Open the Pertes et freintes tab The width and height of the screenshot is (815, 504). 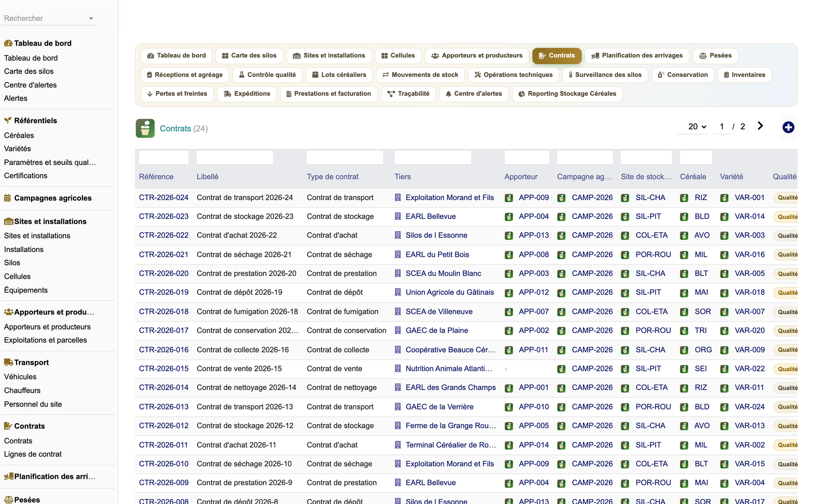point(177,94)
